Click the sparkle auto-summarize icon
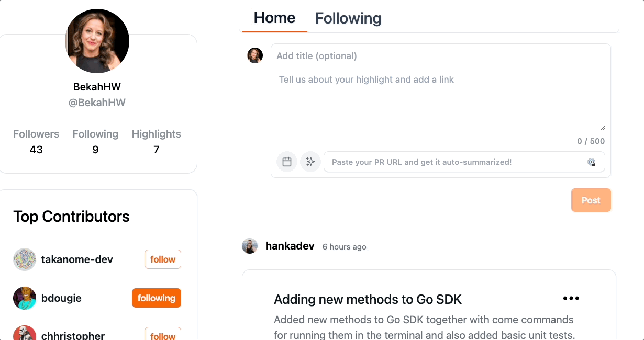Viewport: 644px width, 340px height. [310, 162]
